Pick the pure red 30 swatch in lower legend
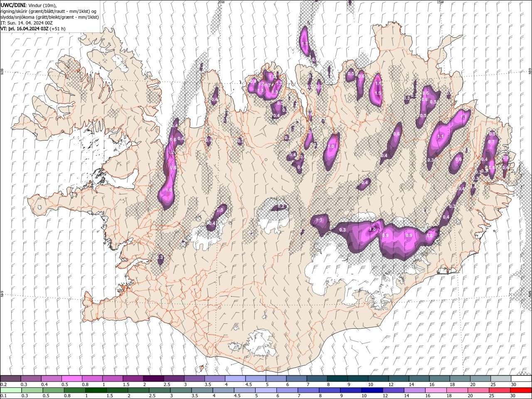The height and width of the screenshot is (399, 532). (521, 390)
